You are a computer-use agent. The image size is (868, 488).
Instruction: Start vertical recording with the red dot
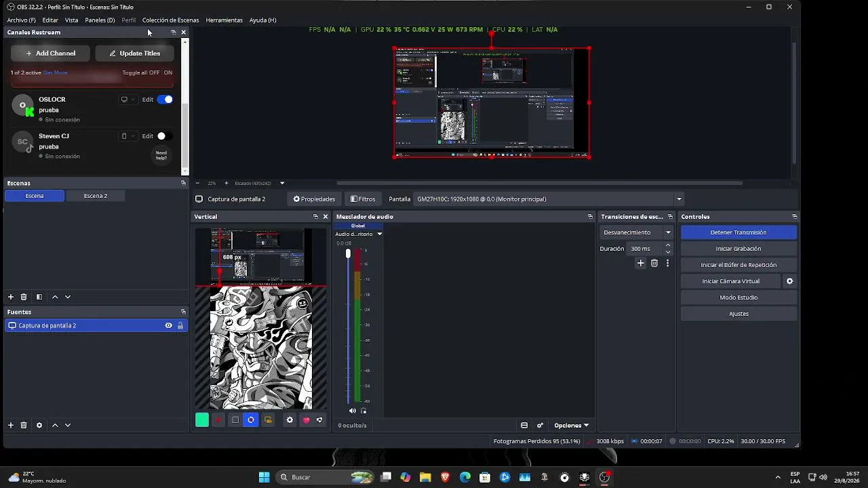218,420
